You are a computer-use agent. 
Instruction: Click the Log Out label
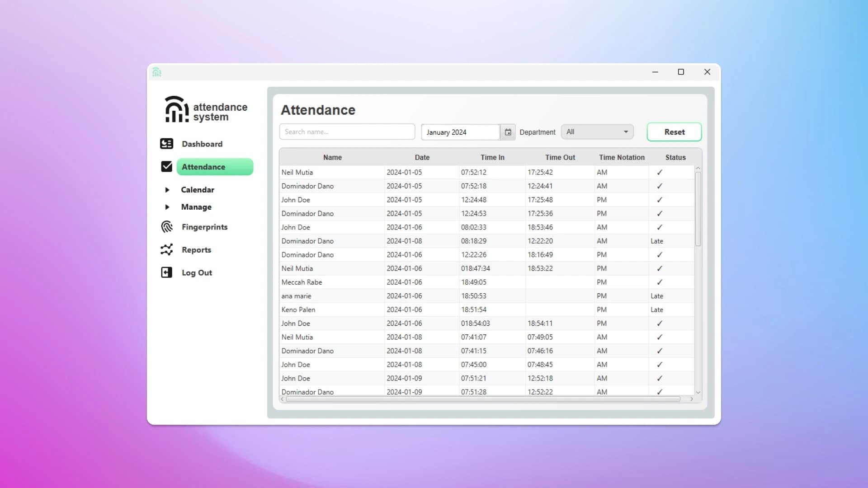pos(197,273)
